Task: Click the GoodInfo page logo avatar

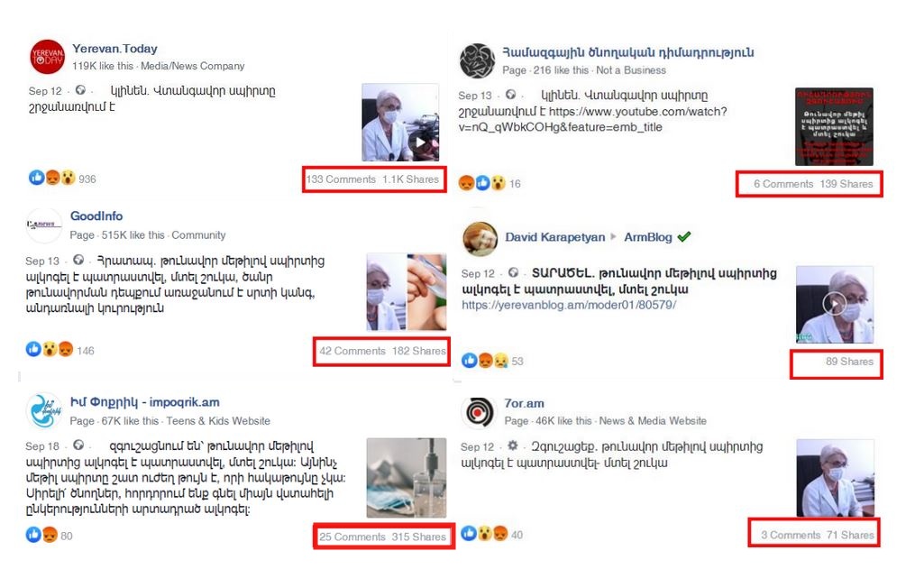Action: click(x=44, y=225)
